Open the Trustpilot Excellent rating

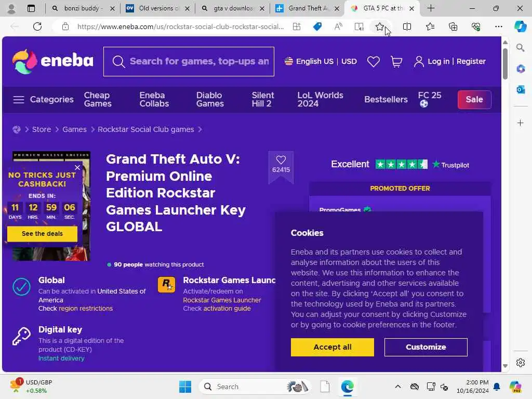pyautogui.click(x=400, y=165)
